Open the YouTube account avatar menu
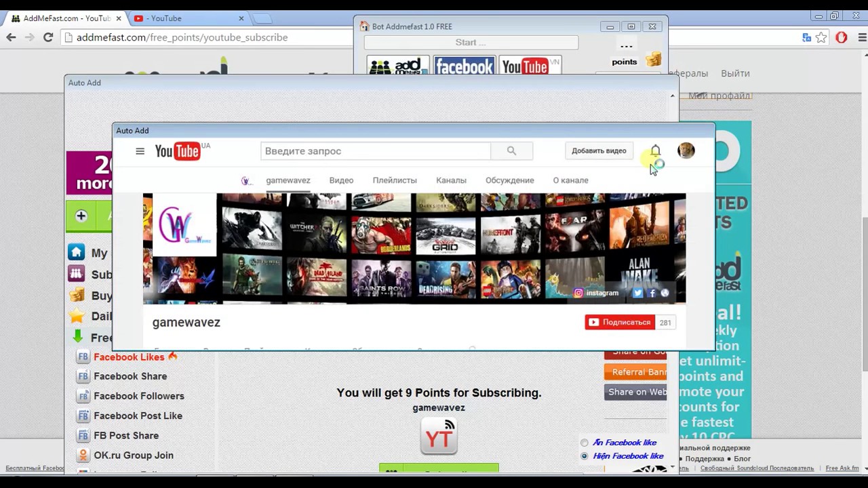The image size is (868, 488). (x=686, y=150)
